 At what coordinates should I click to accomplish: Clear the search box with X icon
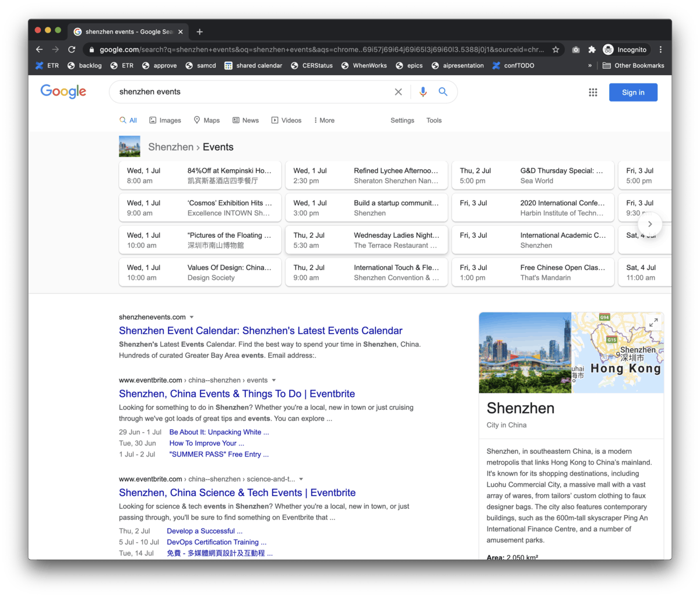click(398, 92)
